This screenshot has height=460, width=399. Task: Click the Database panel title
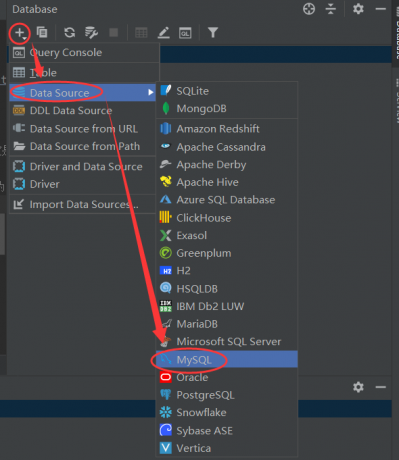click(35, 9)
